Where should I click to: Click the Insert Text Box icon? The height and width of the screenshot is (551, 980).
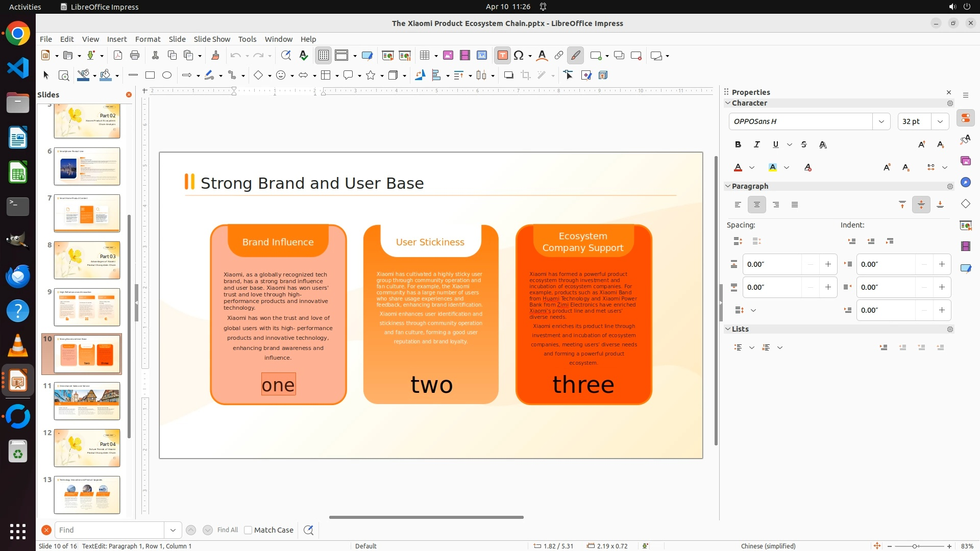click(502, 56)
